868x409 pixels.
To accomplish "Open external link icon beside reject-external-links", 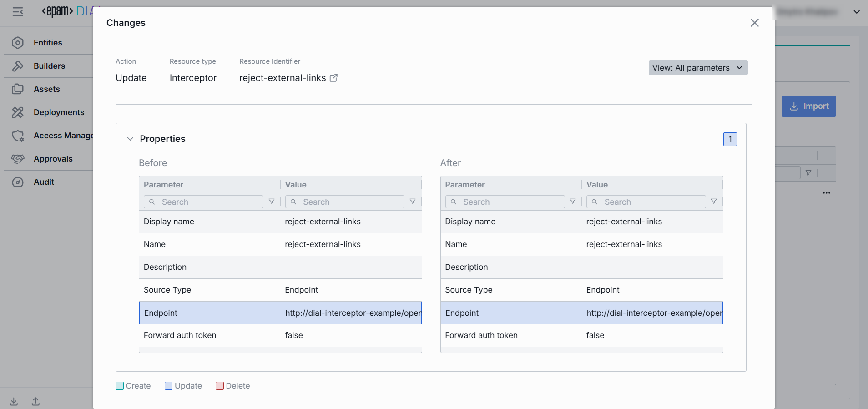I will [x=333, y=78].
